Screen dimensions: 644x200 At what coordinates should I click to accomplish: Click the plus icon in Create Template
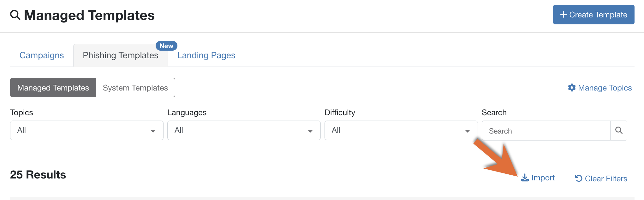point(563,15)
